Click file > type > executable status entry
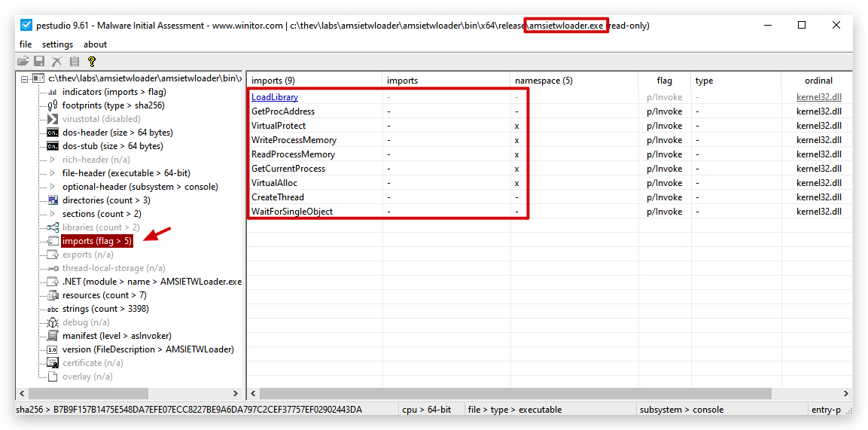The height and width of the screenshot is (430, 868). tap(515, 410)
